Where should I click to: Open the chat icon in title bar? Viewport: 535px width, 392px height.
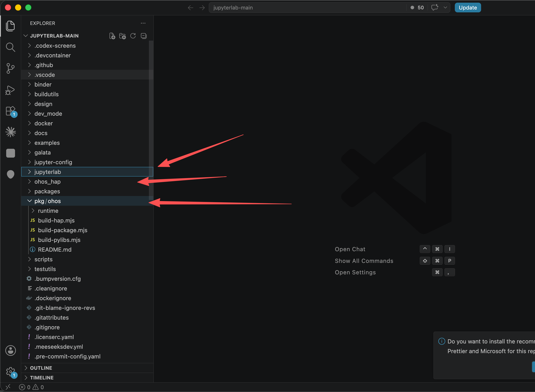click(x=434, y=8)
